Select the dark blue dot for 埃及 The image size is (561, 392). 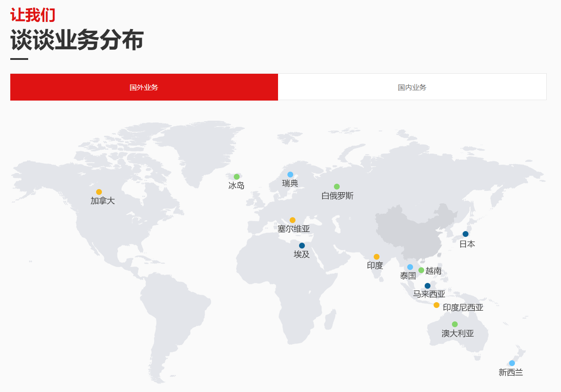(x=302, y=245)
